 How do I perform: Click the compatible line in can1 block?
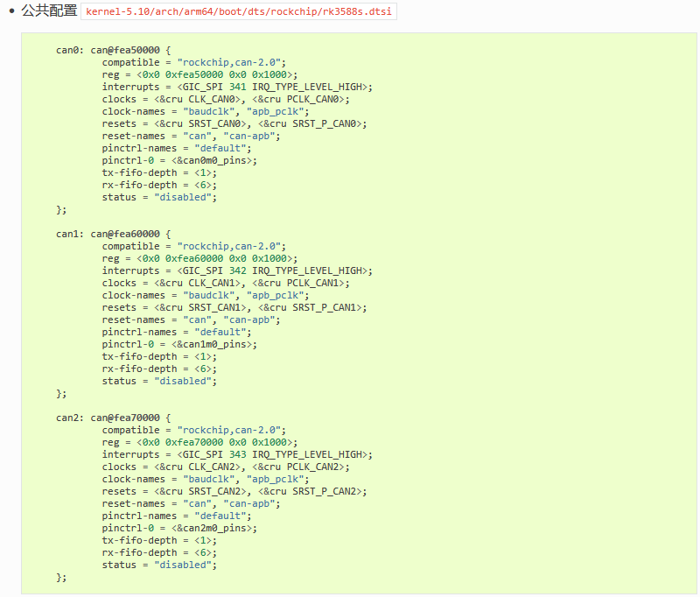[x=193, y=247]
